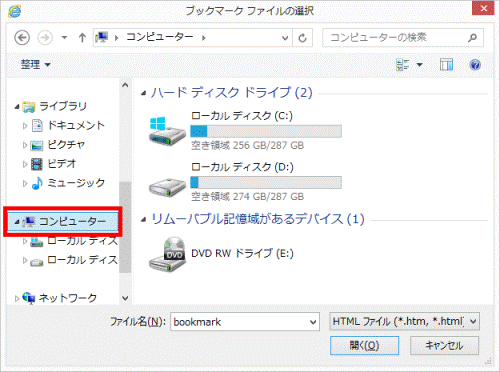Click コンピューター in the address path
Viewport: 500px width, 372px height.
pos(160,37)
